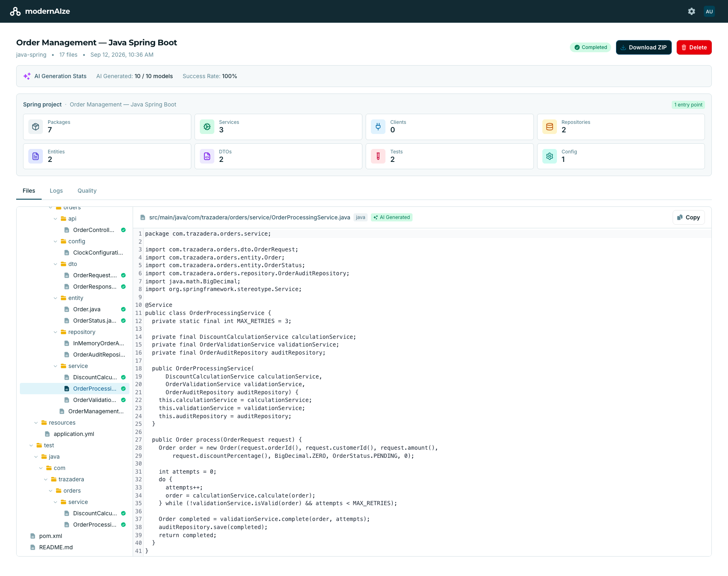This screenshot has width=728, height=576.
Task: Click the Services gear icon
Action: tap(207, 127)
